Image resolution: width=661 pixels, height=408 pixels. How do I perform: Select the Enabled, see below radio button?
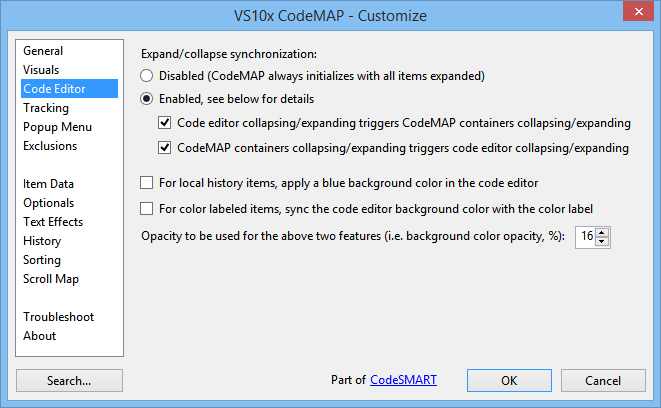pos(146,99)
